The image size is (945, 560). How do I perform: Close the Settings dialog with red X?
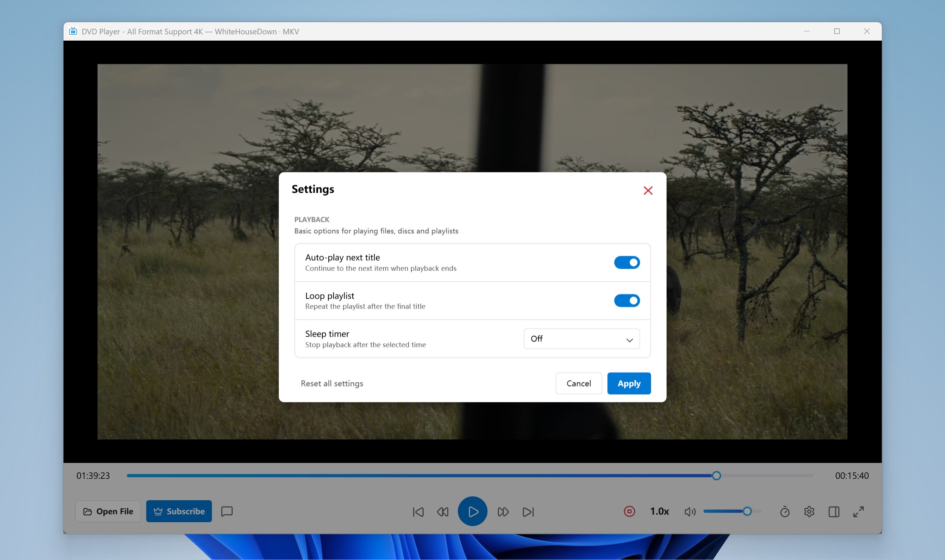click(x=648, y=190)
